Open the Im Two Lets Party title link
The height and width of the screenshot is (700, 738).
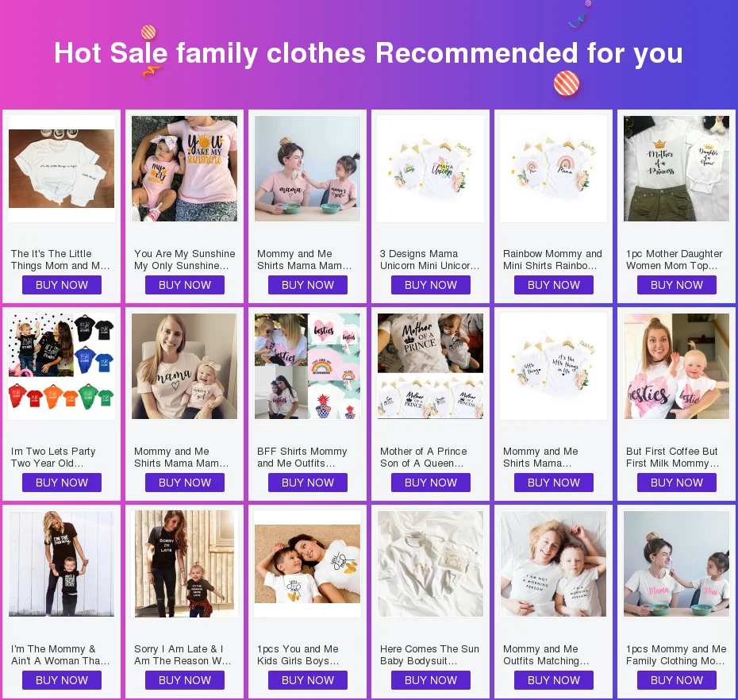(x=53, y=457)
